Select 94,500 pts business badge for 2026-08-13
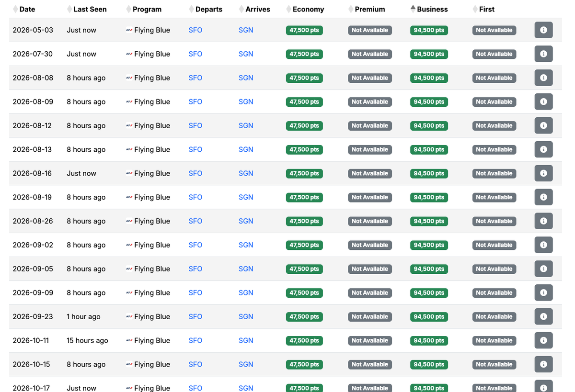The height and width of the screenshot is (392, 575). point(429,150)
